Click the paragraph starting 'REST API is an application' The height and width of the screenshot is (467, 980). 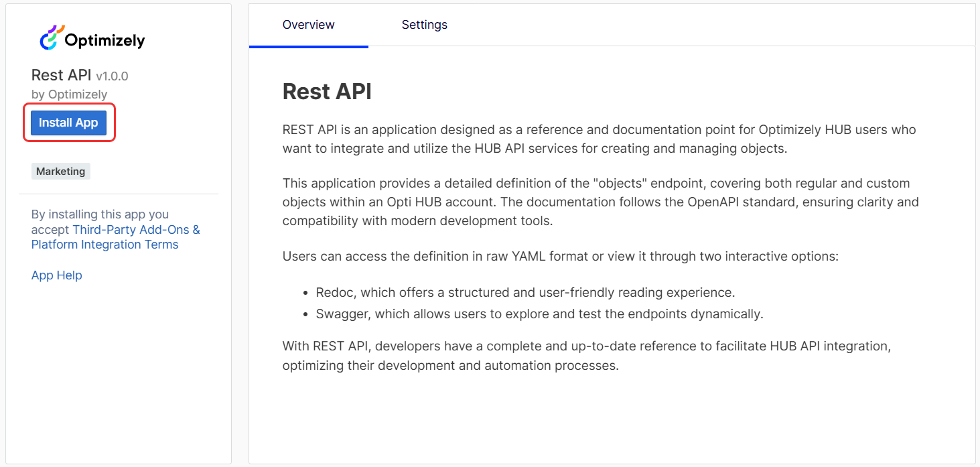pyautogui.click(x=600, y=139)
